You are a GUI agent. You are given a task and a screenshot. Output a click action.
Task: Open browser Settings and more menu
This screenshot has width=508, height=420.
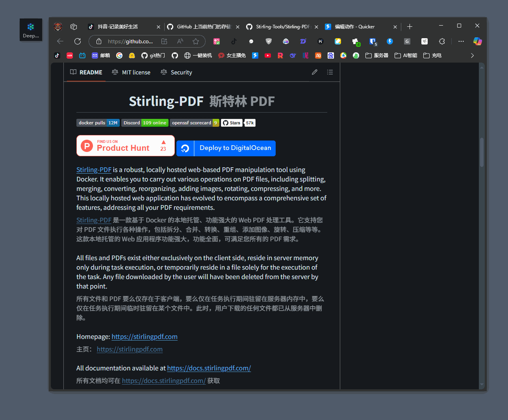click(x=461, y=41)
